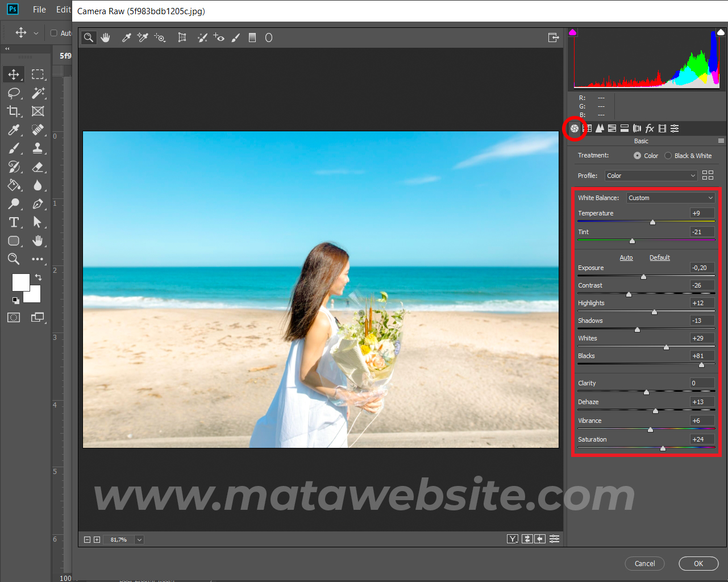The width and height of the screenshot is (728, 582).
Task: Click the Saturation slider handle
Action: tap(663, 448)
